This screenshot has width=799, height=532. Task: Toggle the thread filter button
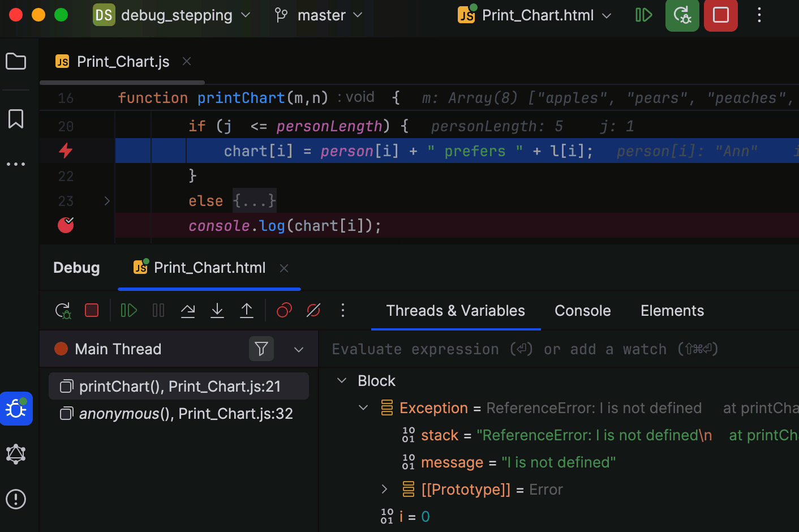pos(261,349)
